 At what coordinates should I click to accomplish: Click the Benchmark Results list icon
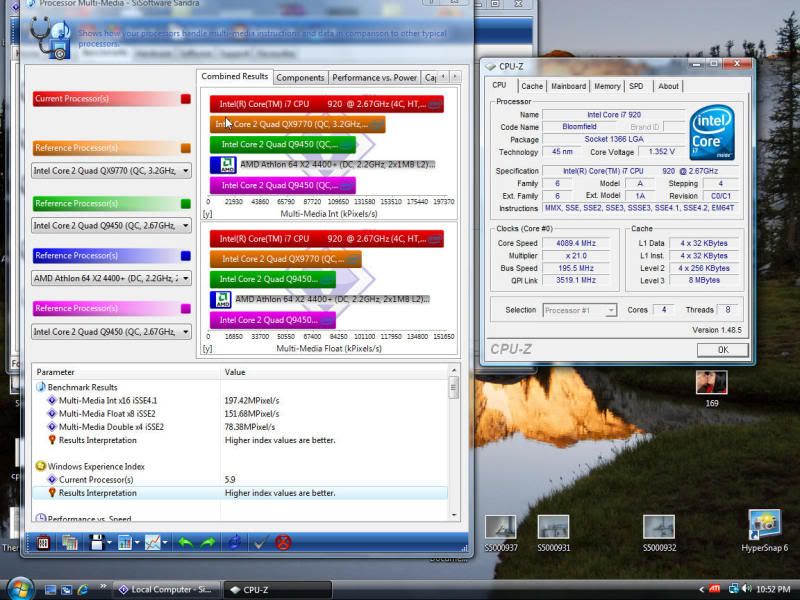click(41, 387)
